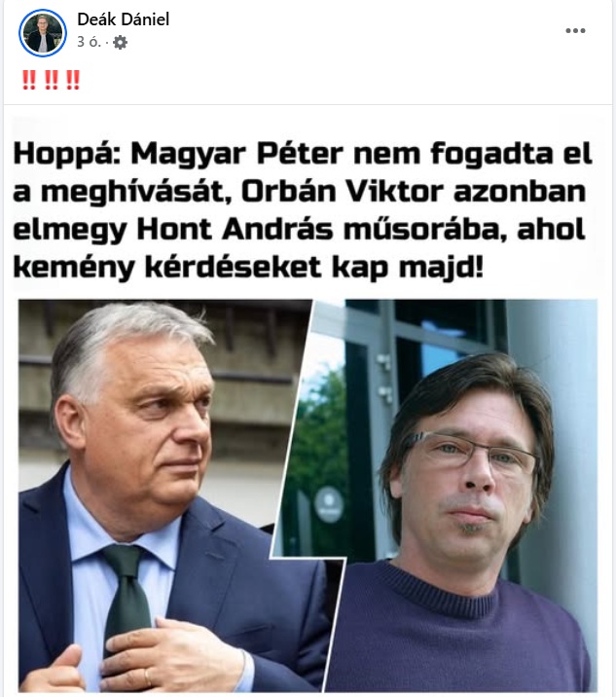The image size is (616, 697).
Task: Open the three-dot post options menu
Action: click(x=575, y=31)
